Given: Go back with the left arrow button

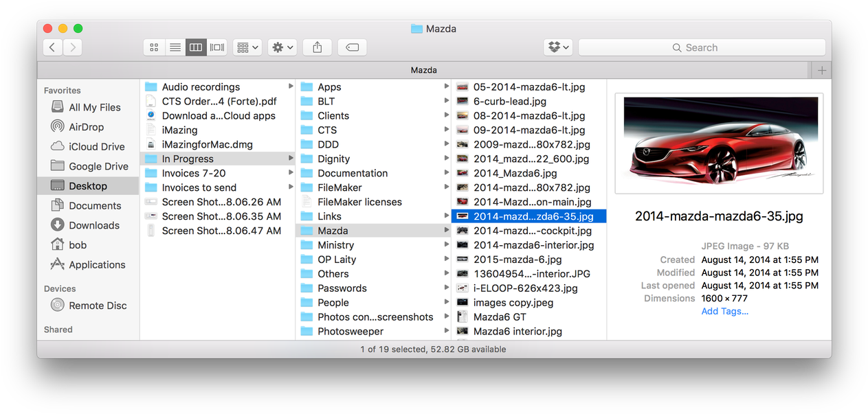Looking at the screenshot, I should click(x=53, y=47).
